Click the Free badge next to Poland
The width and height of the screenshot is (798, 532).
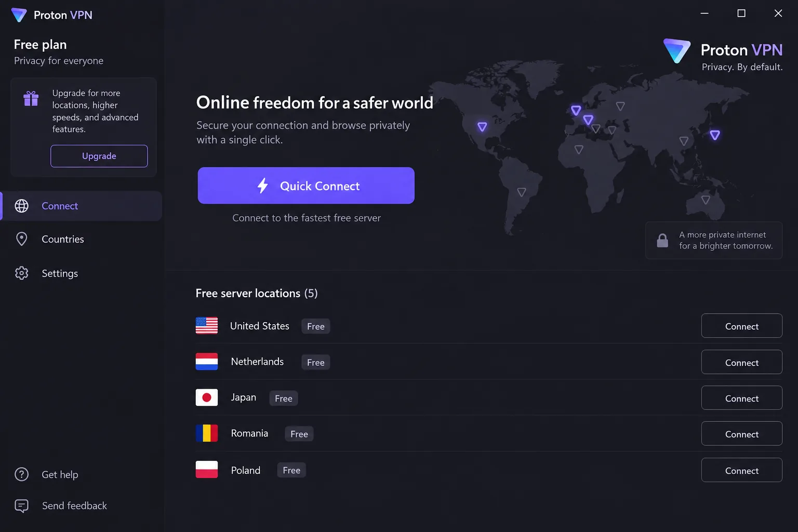pyautogui.click(x=291, y=470)
